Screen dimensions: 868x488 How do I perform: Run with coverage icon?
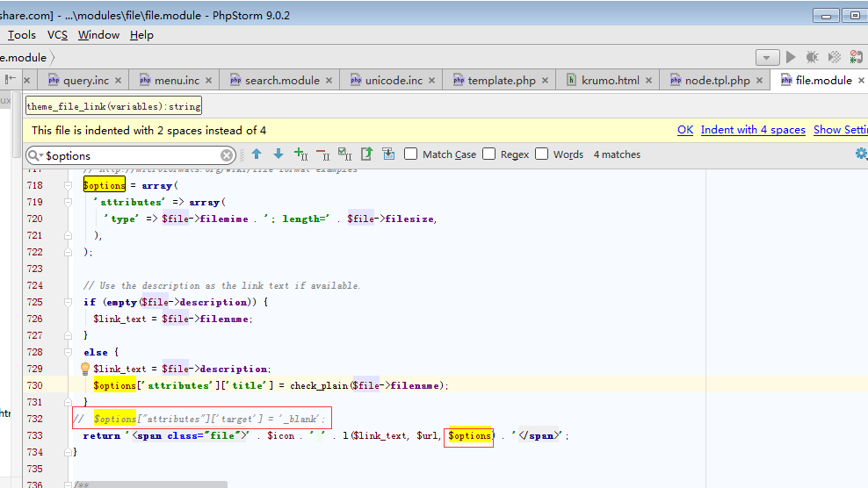coord(835,57)
